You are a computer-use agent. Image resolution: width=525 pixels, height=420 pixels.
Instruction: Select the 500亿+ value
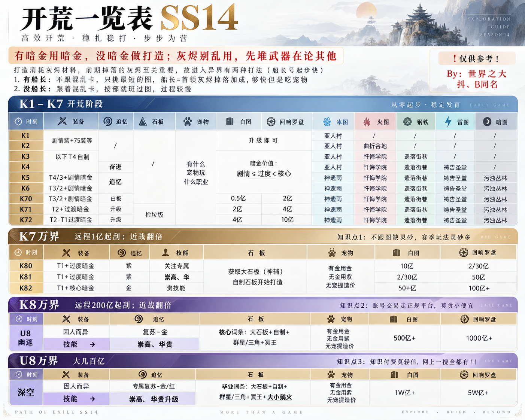(x=404, y=338)
